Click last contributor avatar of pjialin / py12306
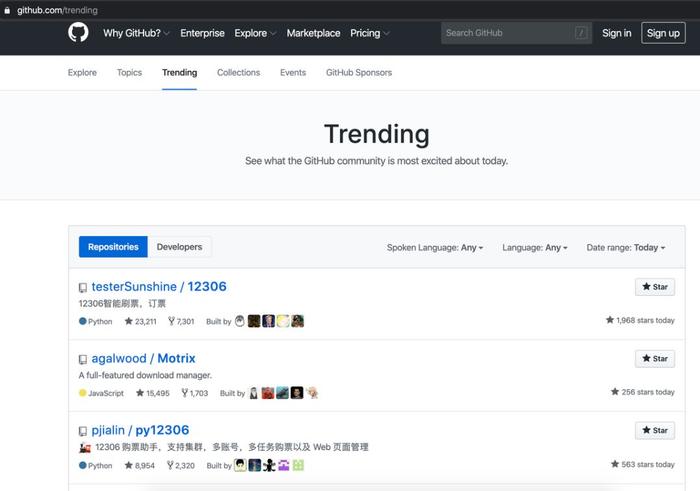This screenshot has width=700, height=491. click(298, 465)
